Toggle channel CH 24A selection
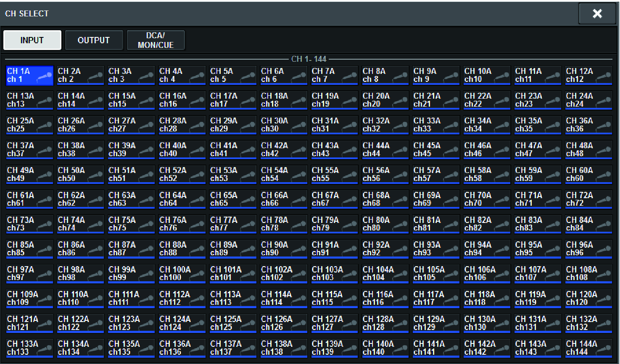 tap(588, 100)
